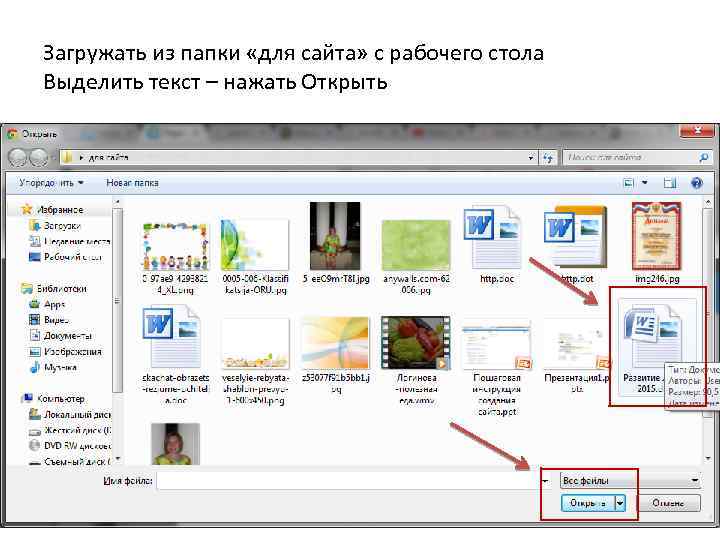Image resolution: width=720 pixels, height=540 pixels.
Task: Click the search magnifier icon
Action: tap(703, 158)
